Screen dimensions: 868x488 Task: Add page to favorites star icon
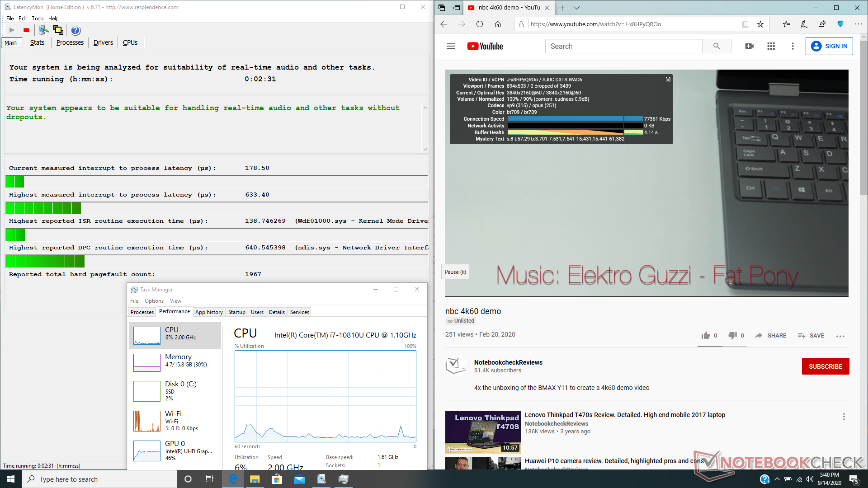(760, 24)
